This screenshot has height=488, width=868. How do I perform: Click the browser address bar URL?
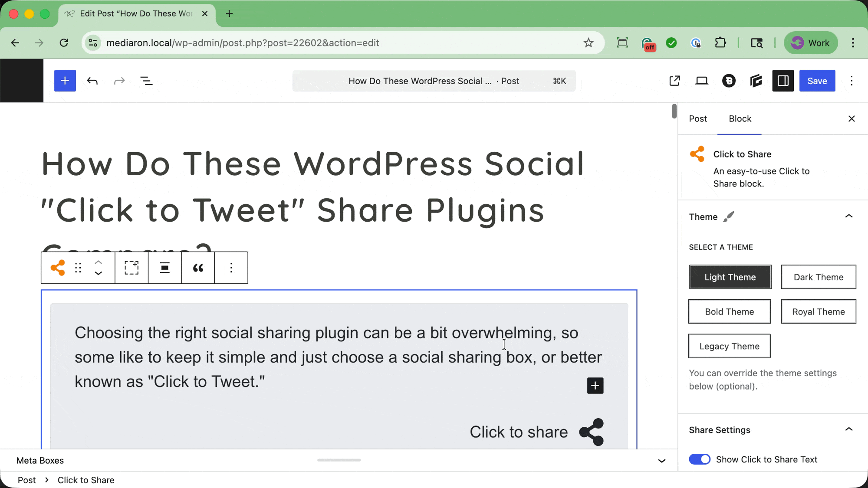coord(243,43)
